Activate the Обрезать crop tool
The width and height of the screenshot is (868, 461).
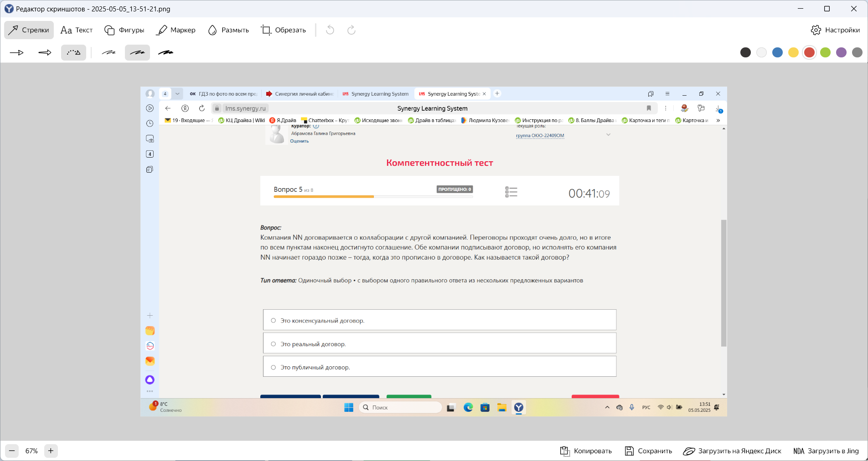284,30
